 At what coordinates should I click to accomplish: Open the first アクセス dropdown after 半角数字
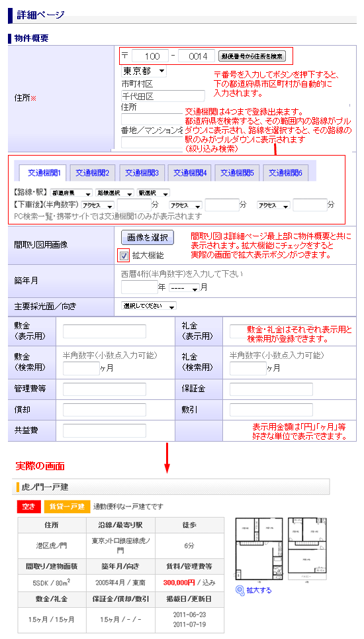[97, 206]
